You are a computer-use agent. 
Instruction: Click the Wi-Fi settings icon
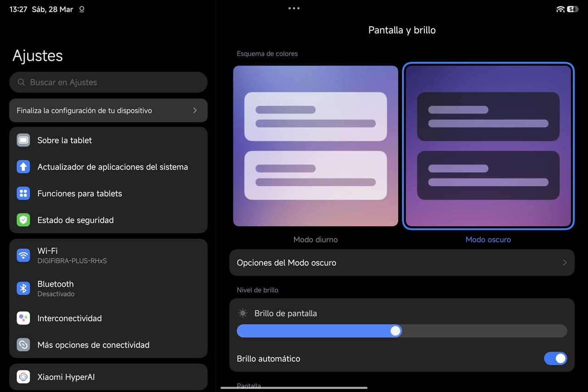[x=23, y=255]
